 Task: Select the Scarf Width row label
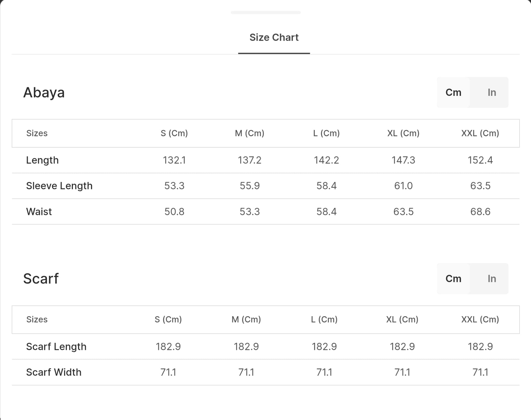[x=54, y=372]
